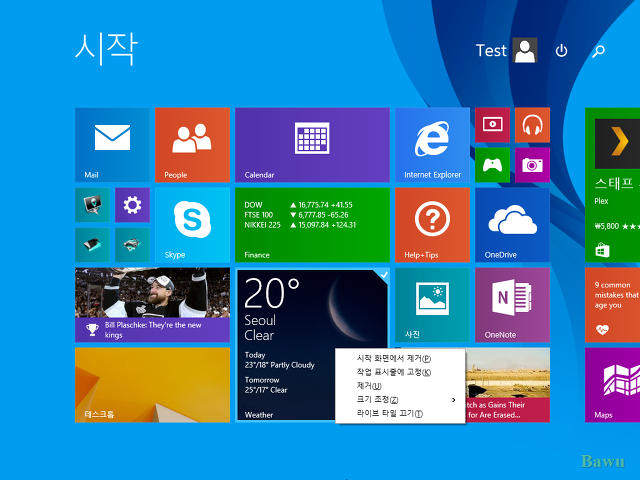Open the Camera tile
Viewport: 640px width, 480px height.
[x=532, y=164]
